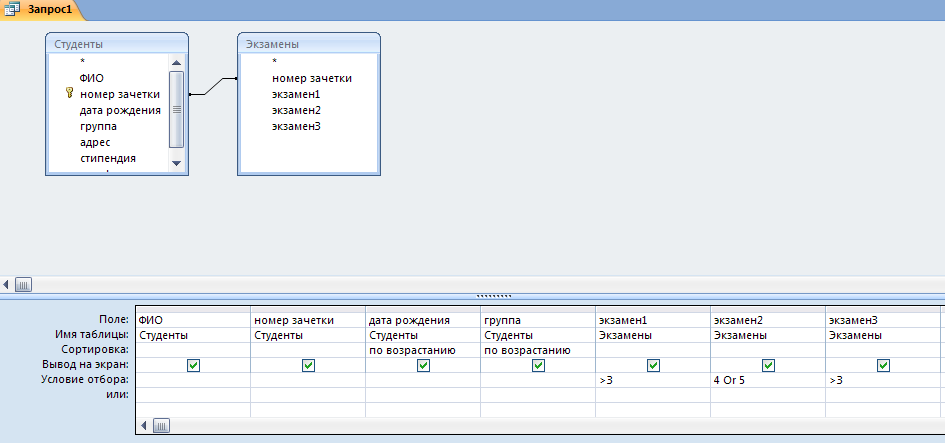Click the или cell under экзамен1

point(653,395)
